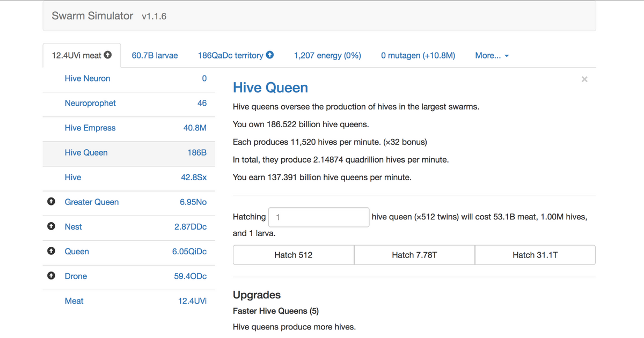Select Neuroprophet in the unit list
The width and height of the screenshot is (644, 338).
(x=90, y=103)
